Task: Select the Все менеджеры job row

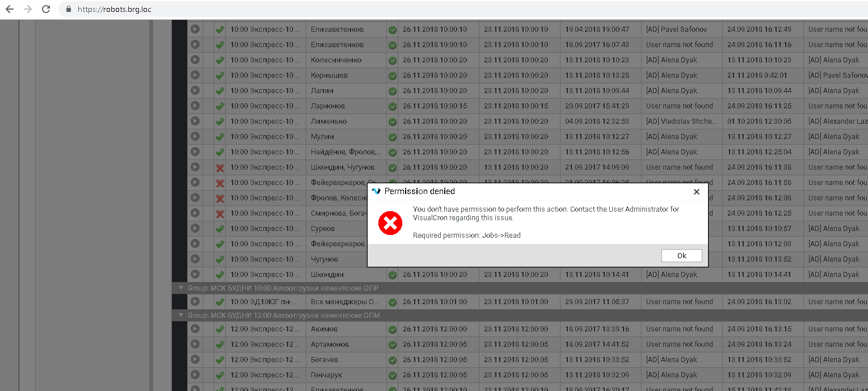Action: (345, 302)
